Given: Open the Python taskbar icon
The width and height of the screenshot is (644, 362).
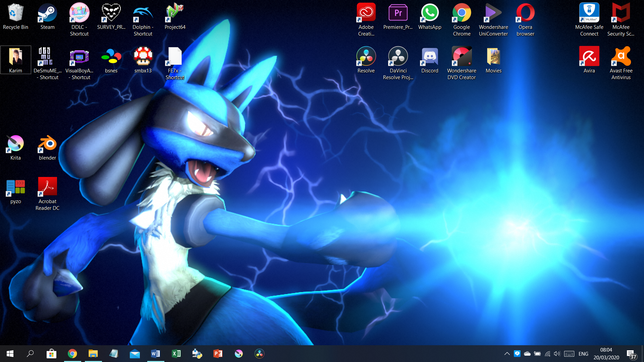Looking at the screenshot, I should pos(197,354).
